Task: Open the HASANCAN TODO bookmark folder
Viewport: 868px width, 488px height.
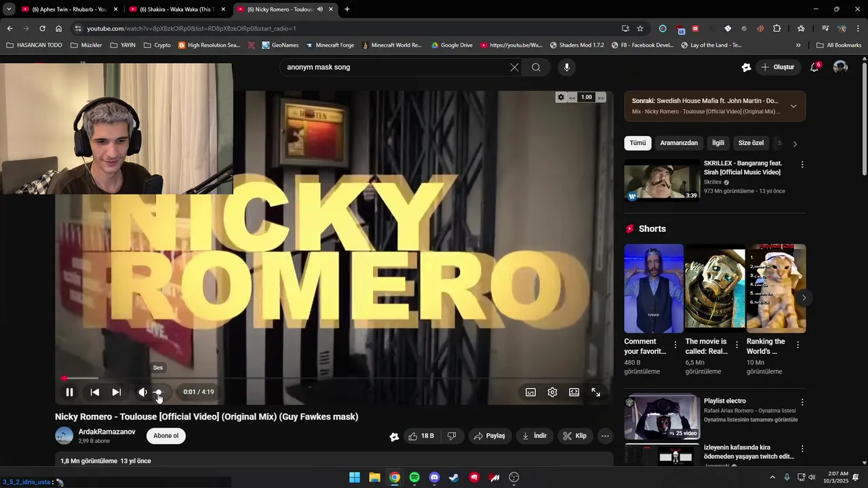Action: [34, 45]
